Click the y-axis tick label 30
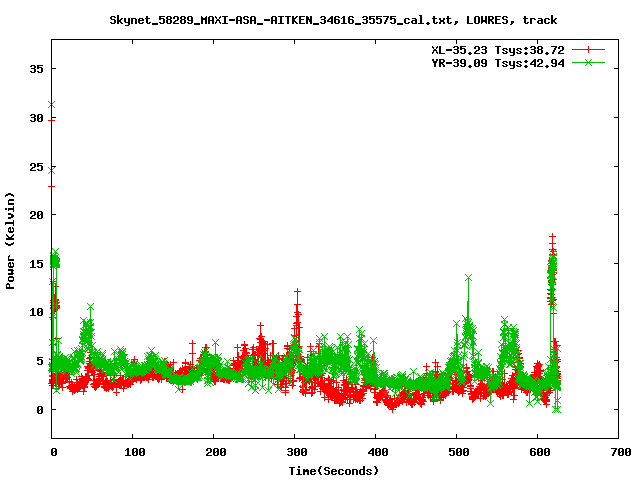The height and width of the screenshot is (480, 640). pos(36,118)
